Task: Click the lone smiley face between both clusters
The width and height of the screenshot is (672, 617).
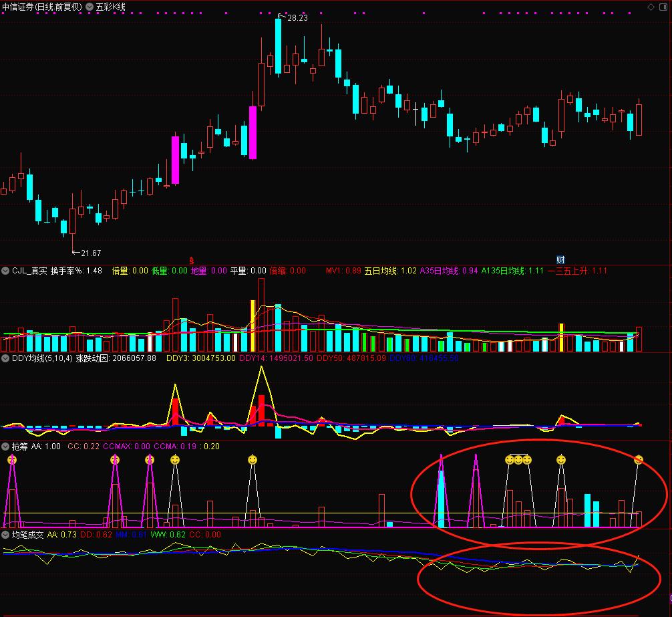Action: [252, 460]
